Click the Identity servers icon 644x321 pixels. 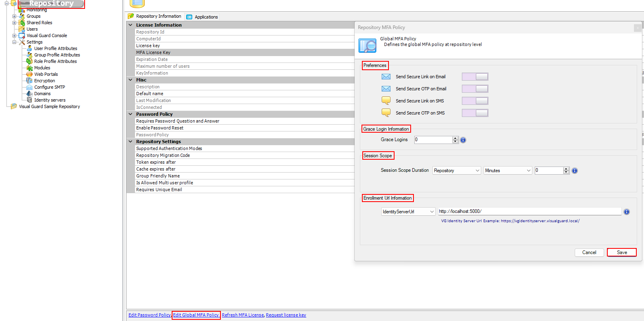[29, 100]
